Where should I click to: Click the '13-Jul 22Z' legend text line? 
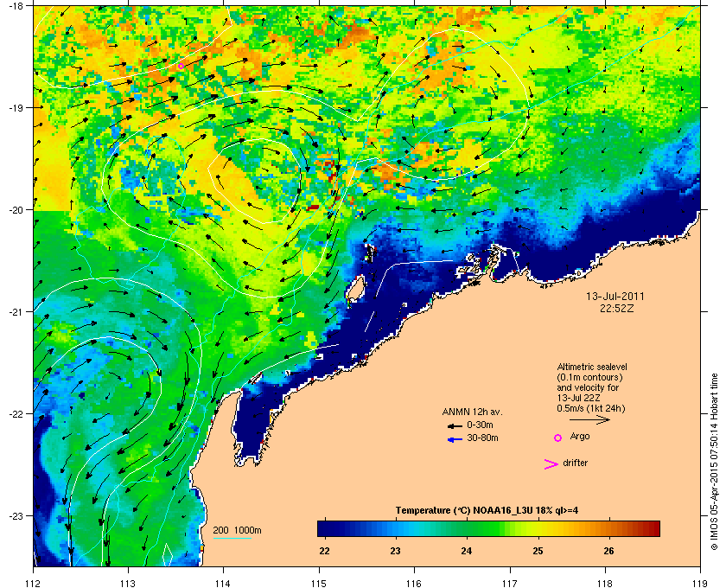coord(578,398)
